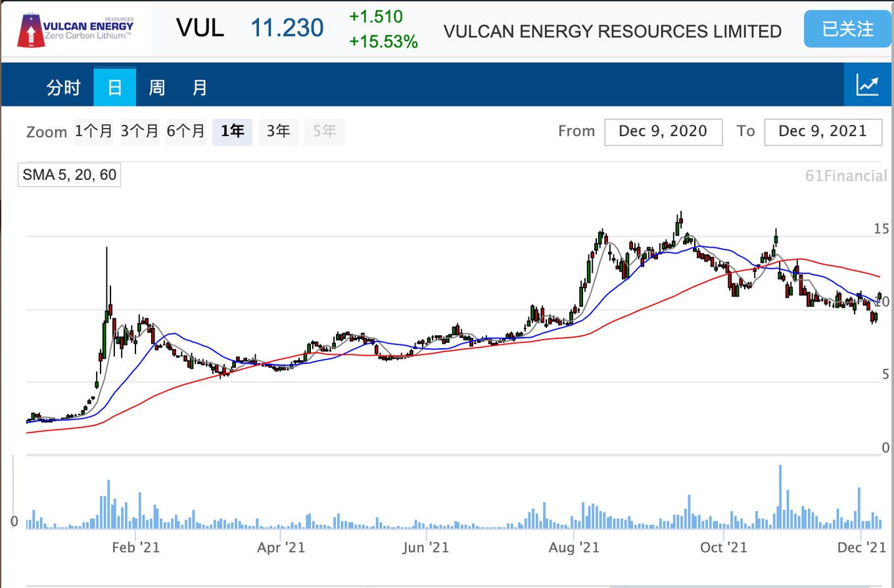894x588 pixels.
Task: Click the price value 11.230
Action: coord(287,28)
